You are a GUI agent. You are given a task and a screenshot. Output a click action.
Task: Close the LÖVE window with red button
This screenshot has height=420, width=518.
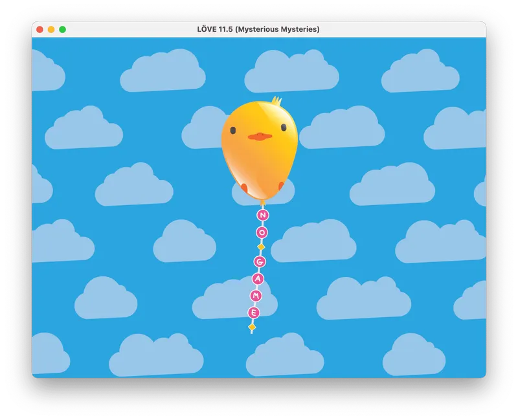[x=39, y=29]
